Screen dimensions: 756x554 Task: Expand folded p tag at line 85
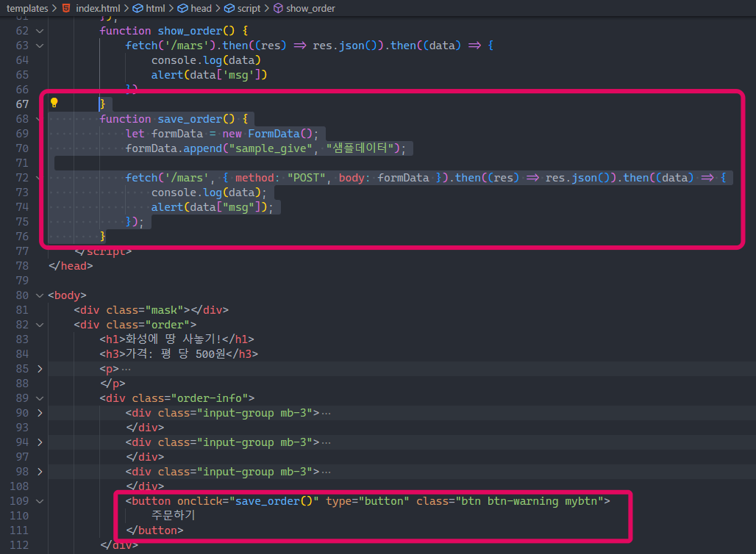(40, 369)
